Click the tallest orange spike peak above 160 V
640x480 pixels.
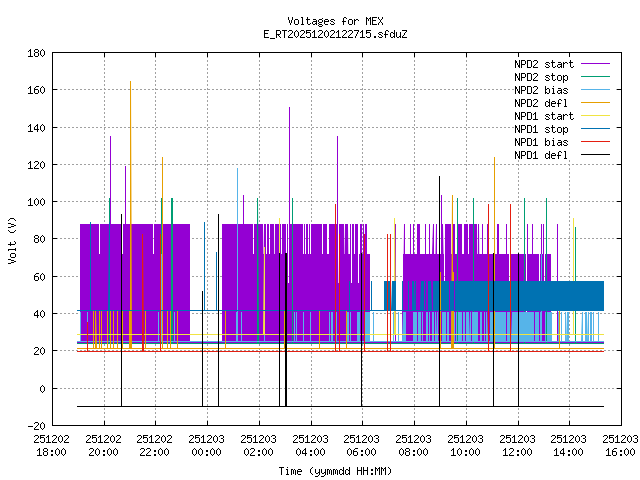click(x=130, y=83)
